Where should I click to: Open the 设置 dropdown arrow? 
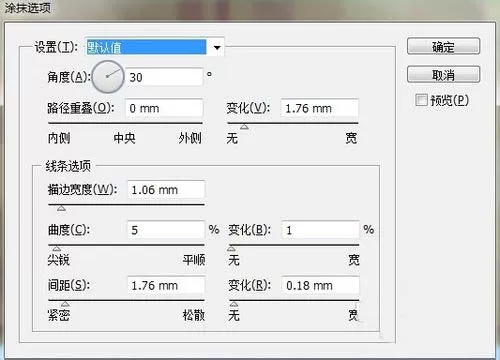tap(217, 47)
